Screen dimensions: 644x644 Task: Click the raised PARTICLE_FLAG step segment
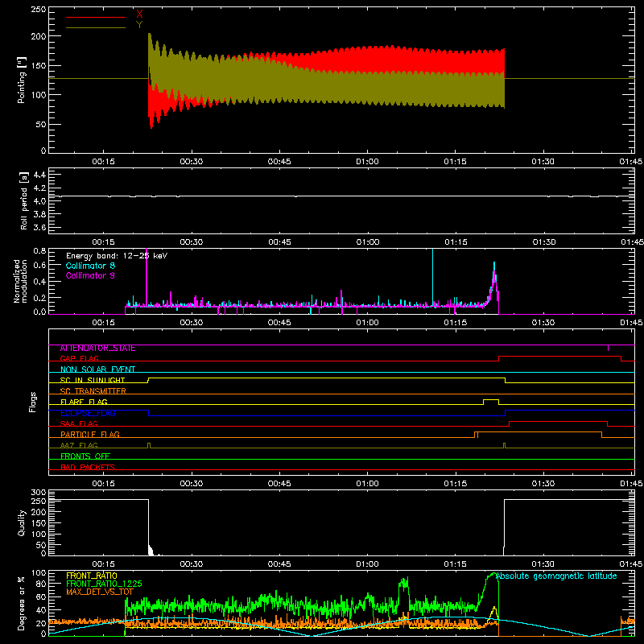click(x=539, y=432)
